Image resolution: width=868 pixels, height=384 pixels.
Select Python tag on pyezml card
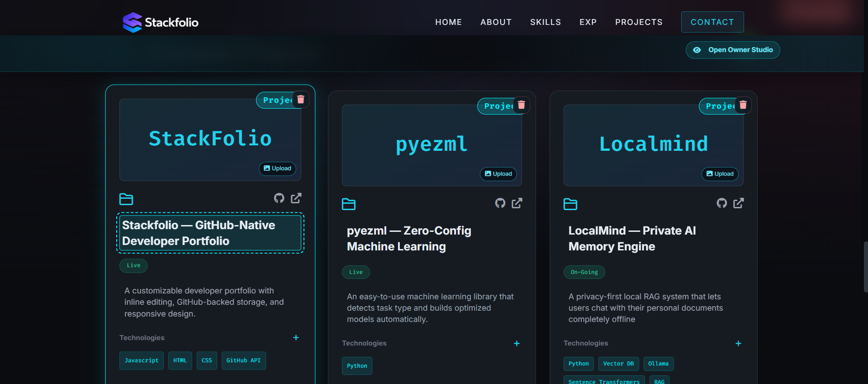coord(357,366)
